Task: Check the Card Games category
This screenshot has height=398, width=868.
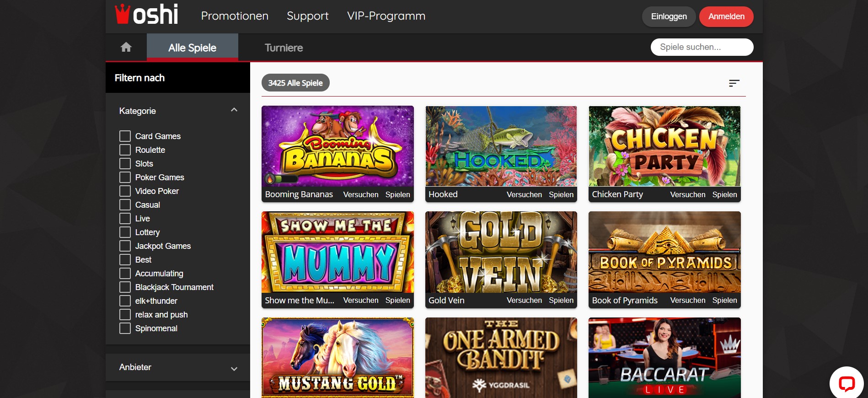Action: pos(125,136)
